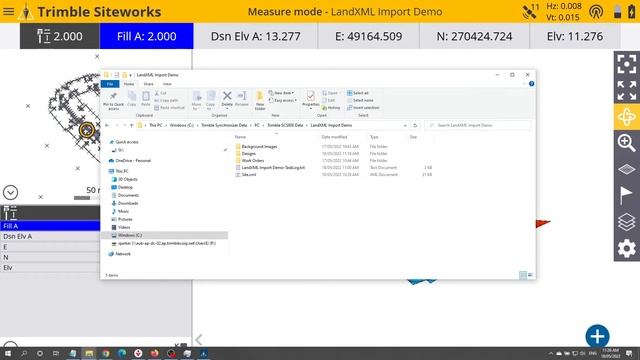Screen dimensions: 640x360
Task: Check the radio connection status icon
Action: click(x=596, y=11)
